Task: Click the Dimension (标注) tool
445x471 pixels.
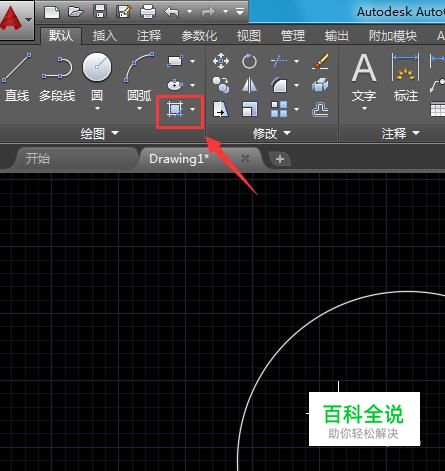Action: [406, 77]
